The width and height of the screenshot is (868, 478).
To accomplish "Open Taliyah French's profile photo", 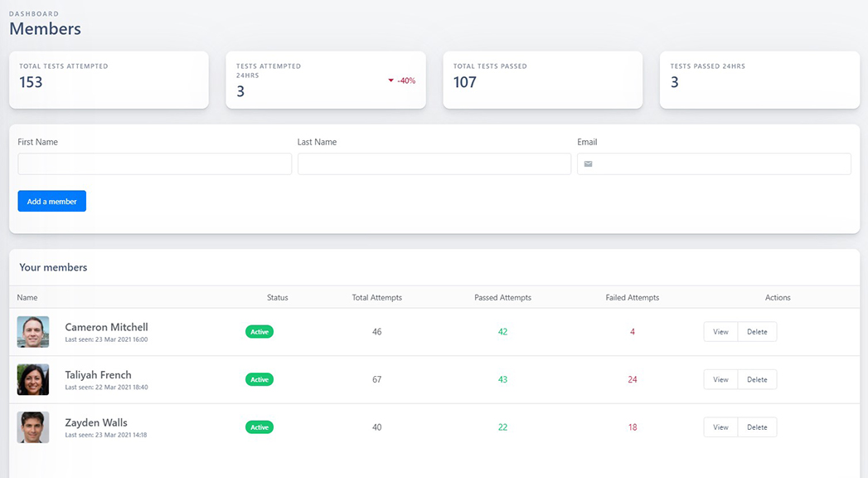I will 33,379.
